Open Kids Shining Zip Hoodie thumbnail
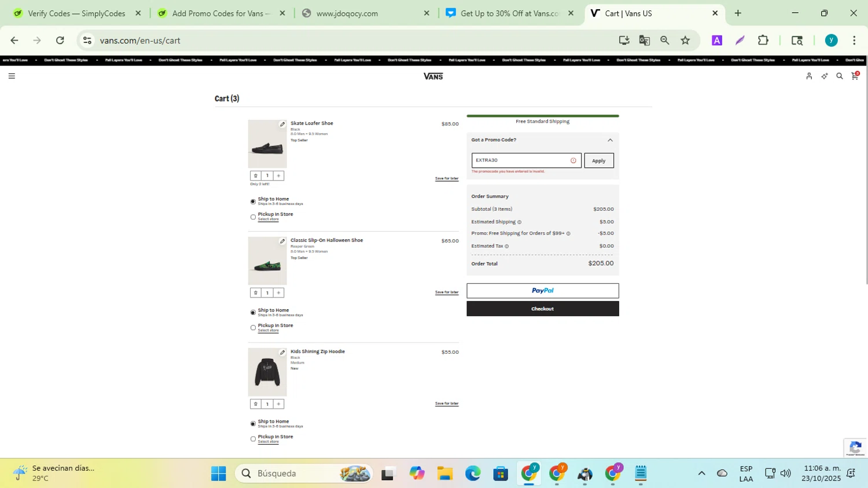Viewport: 868px width, 488px height. click(x=267, y=372)
